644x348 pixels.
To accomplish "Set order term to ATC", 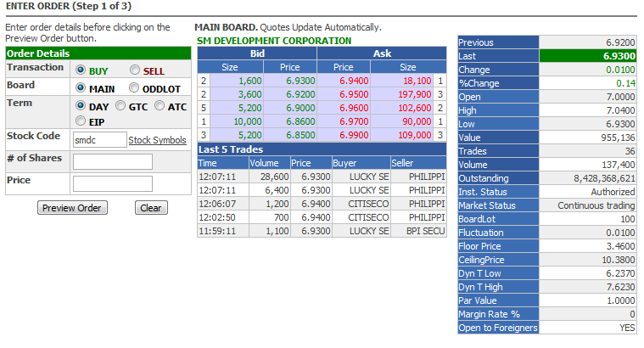I will (160, 105).
